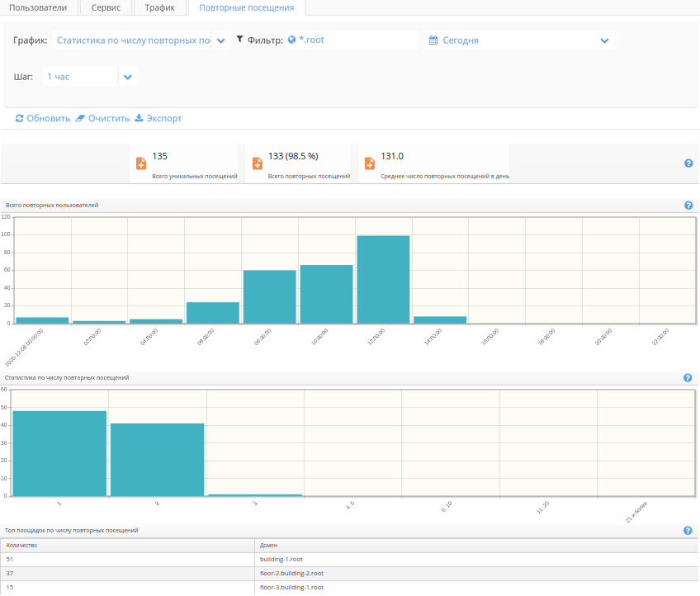Click the calendar icon in the date selector
Screen dimensions: 700x596
pos(433,40)
